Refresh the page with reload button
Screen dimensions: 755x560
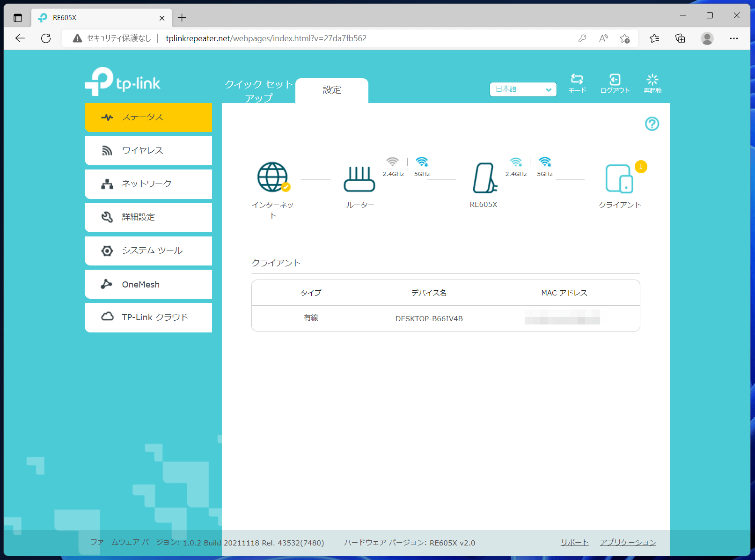46,38
